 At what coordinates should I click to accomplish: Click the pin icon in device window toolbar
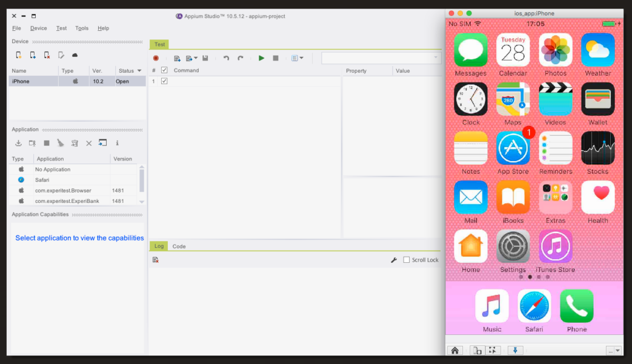pos(515,350)
